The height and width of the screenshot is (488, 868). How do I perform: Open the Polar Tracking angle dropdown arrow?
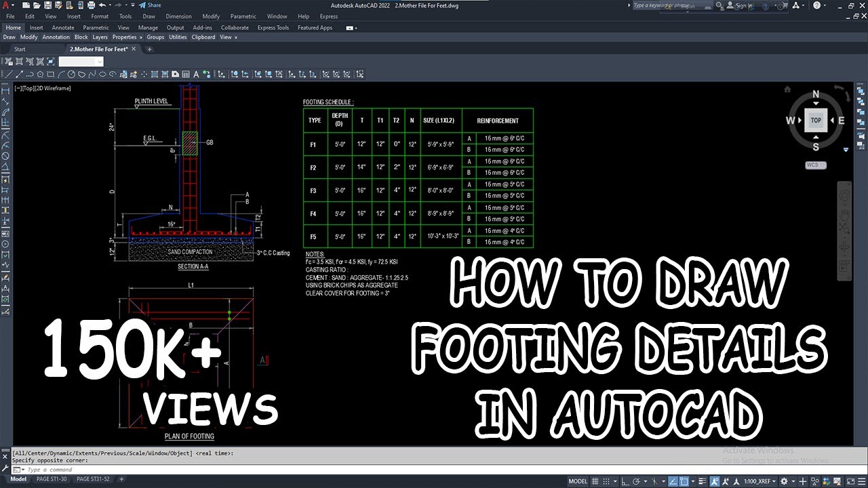(x=646, y=481)
